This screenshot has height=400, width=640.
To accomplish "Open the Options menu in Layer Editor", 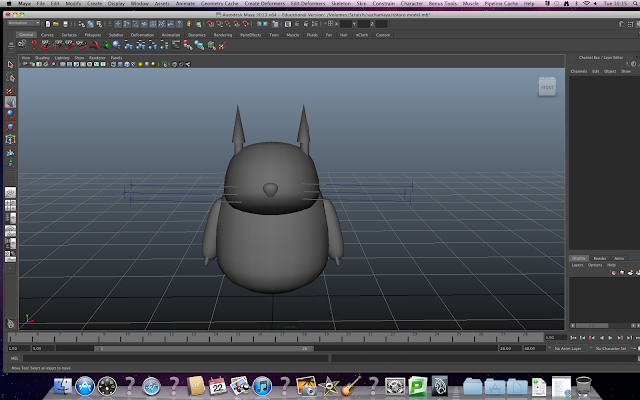I will coord(595,265).
